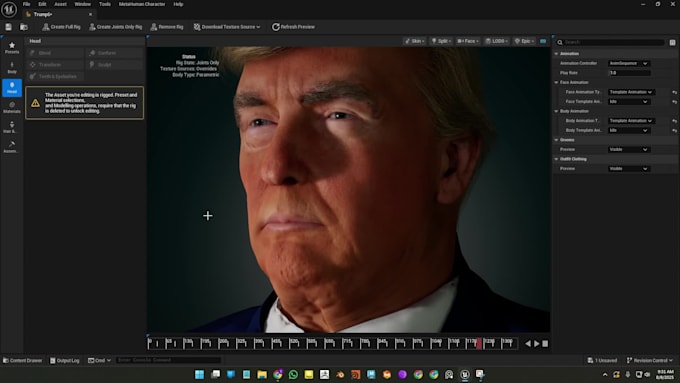This screenshot has width=680, height=383.
Task: Select the Teeth & Eyelashes tool
Action: [x=55, y=76]
